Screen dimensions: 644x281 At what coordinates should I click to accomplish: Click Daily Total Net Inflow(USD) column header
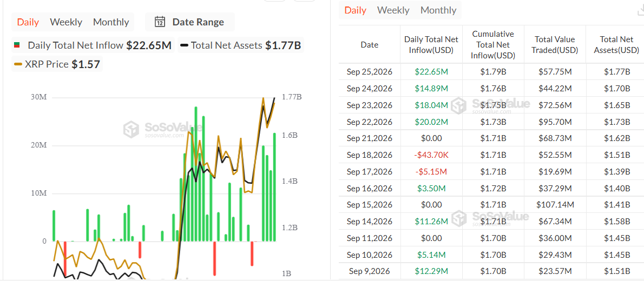coord(431,45)
